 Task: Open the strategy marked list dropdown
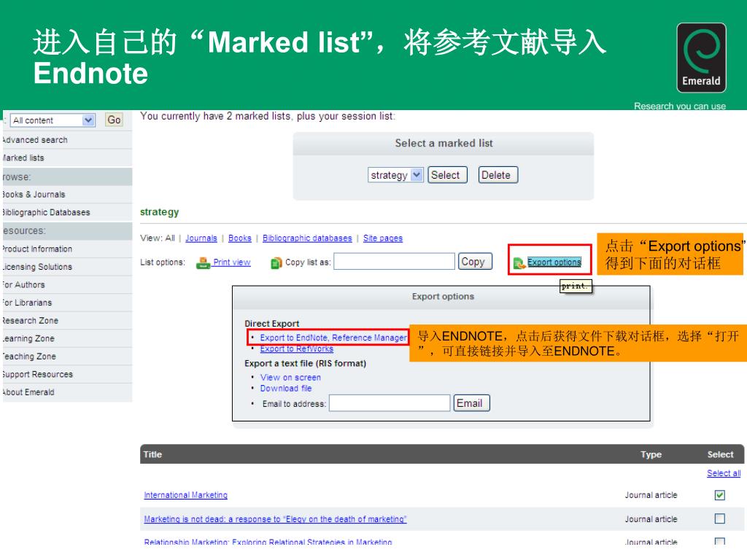395,175
